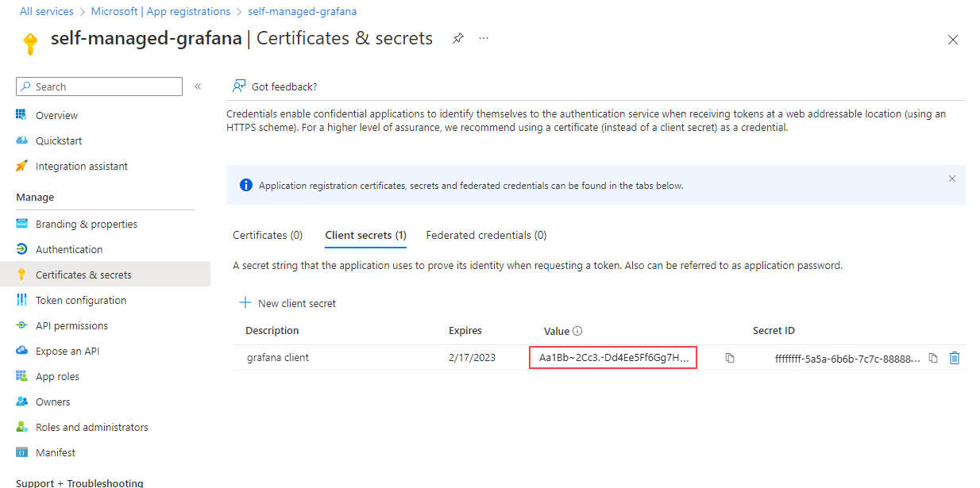This screenshot has width=980, height=488.
Task: Click the Description column header
Action: click(272, 330)
